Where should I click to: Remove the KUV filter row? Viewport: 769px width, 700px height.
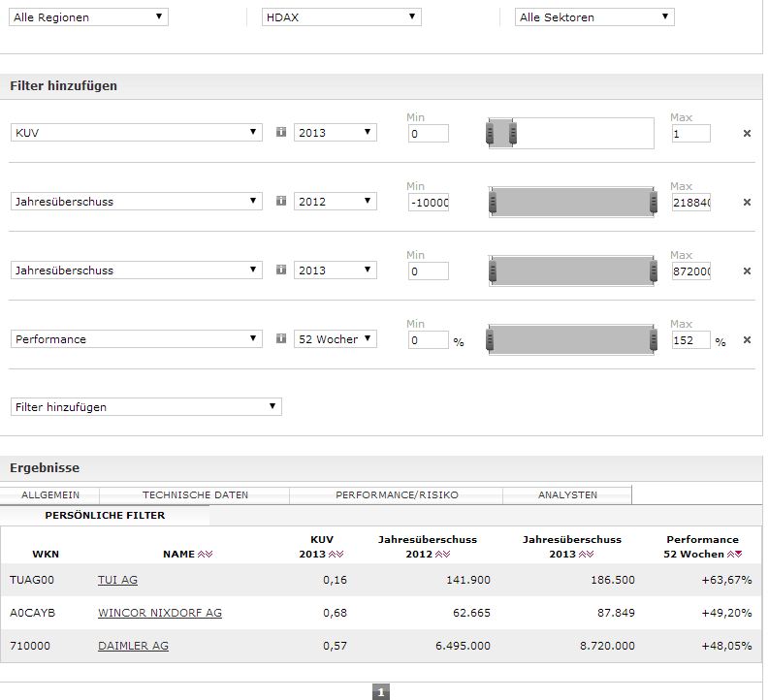click(x=747, y=134)
